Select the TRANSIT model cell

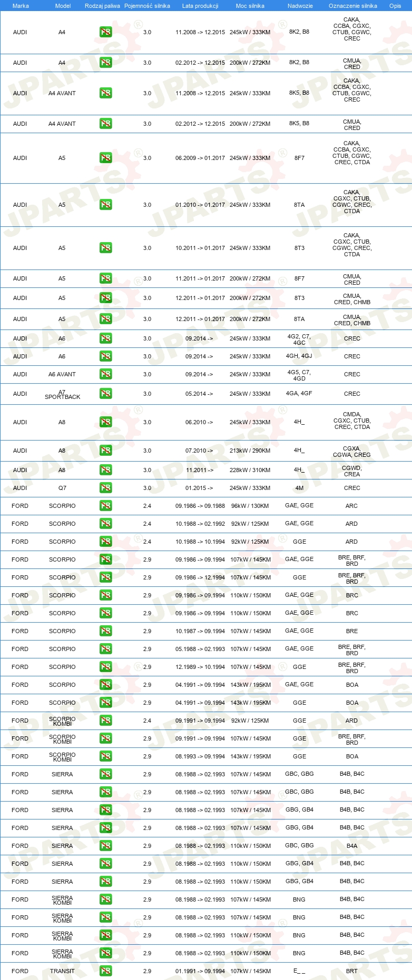coord(62,971)
